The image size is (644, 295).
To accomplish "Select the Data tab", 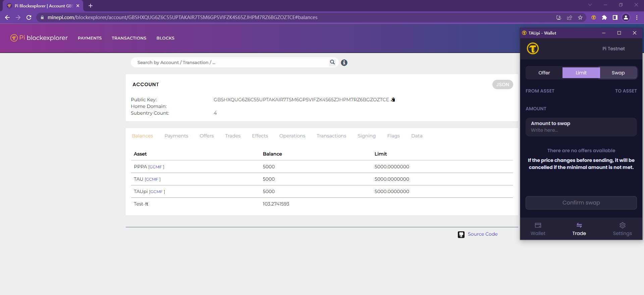I will 417,136.
